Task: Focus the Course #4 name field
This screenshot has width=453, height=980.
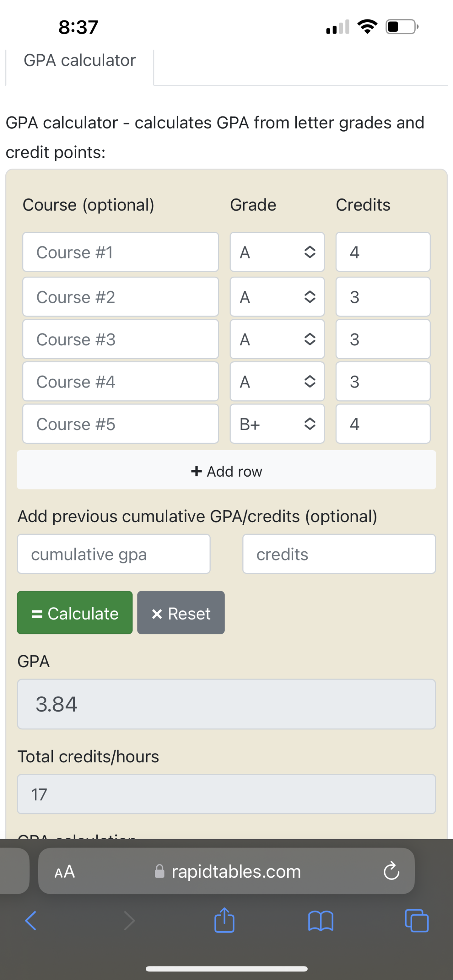Action: click(121, 382)
